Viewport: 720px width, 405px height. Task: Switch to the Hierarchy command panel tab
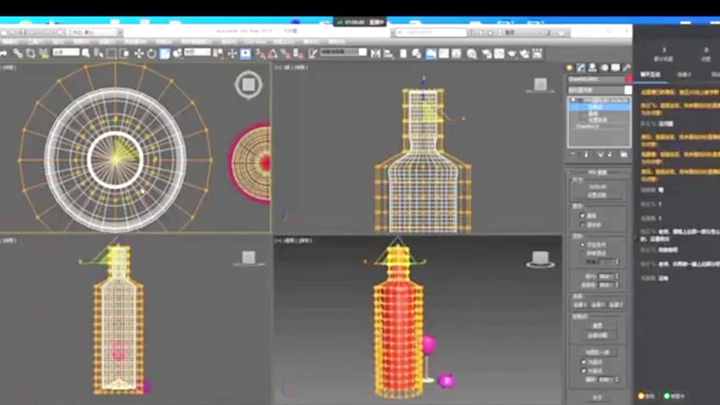(x=592, y=68)
